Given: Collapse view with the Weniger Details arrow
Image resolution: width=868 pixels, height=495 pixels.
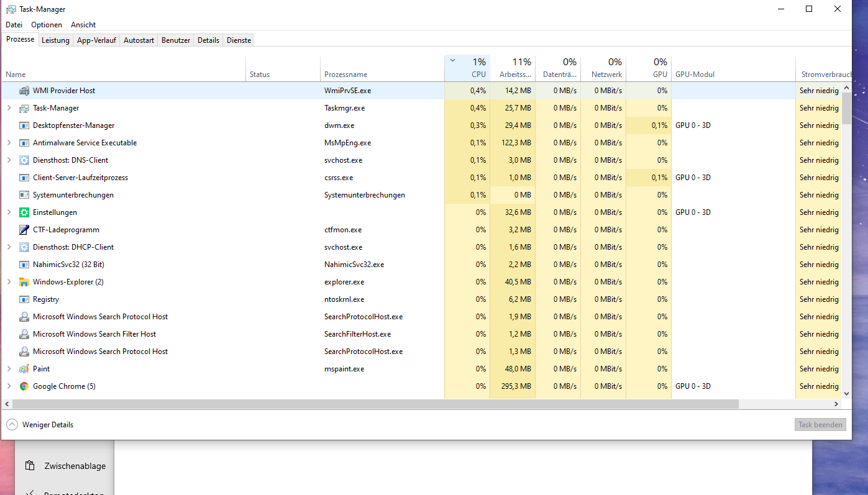Looking at the screenshot, I should [12, 425].
